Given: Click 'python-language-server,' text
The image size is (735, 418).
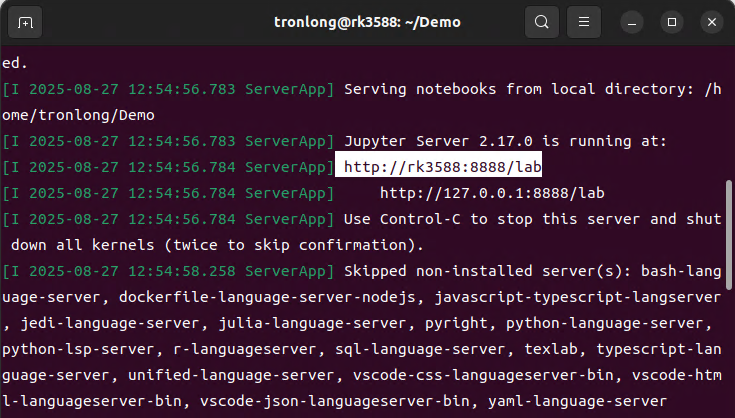Looking at the screenshot, I should (x=609, y=323).
